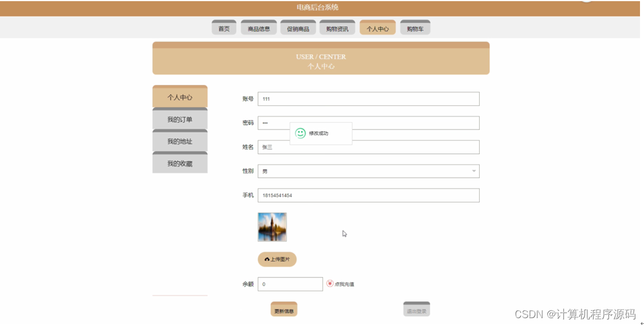
Task: Open 我的订单 in the sidebar
Action: [x=180, y=119]
